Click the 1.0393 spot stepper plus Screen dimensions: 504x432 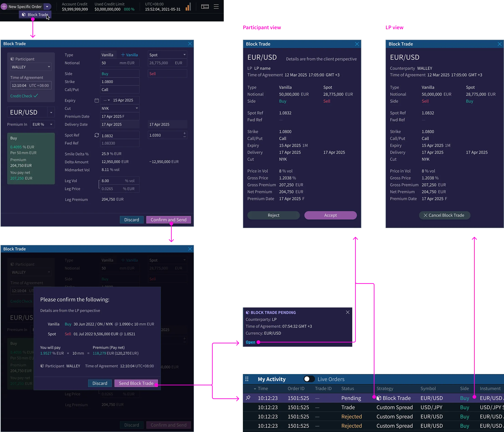tap(185, 133)
